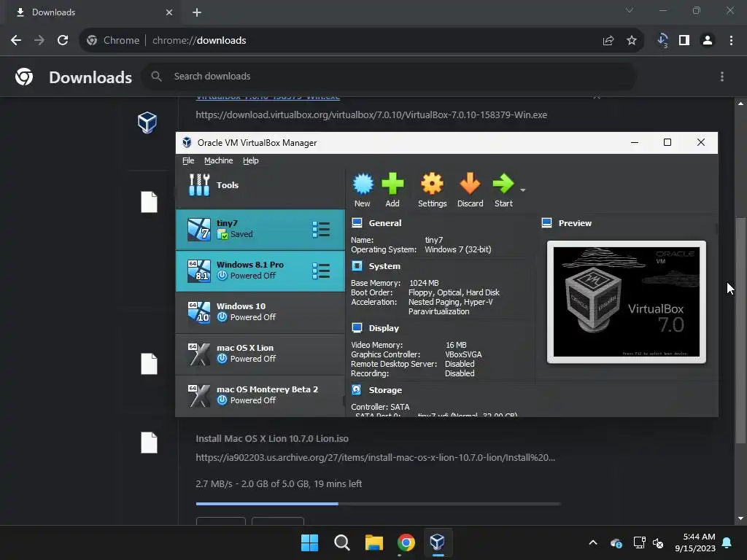Open tiny7 machine tools menu icon
Viewport: 747px width, 560px height.
coord(321,230)
